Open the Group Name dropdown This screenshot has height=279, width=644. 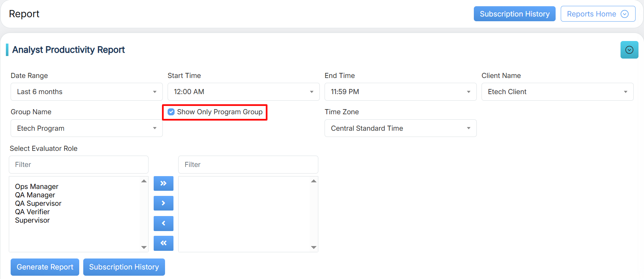[x=87, y=129]
